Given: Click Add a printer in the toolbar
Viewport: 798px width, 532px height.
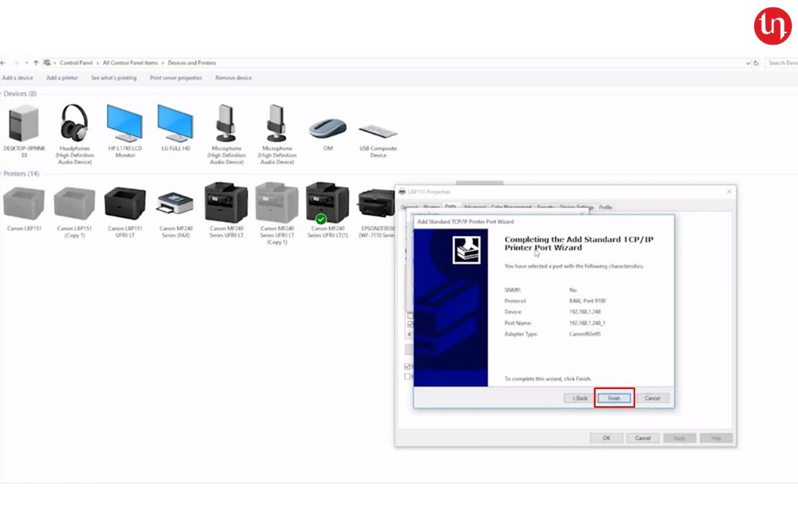Looking at the screenshot, I should [62, 78].
